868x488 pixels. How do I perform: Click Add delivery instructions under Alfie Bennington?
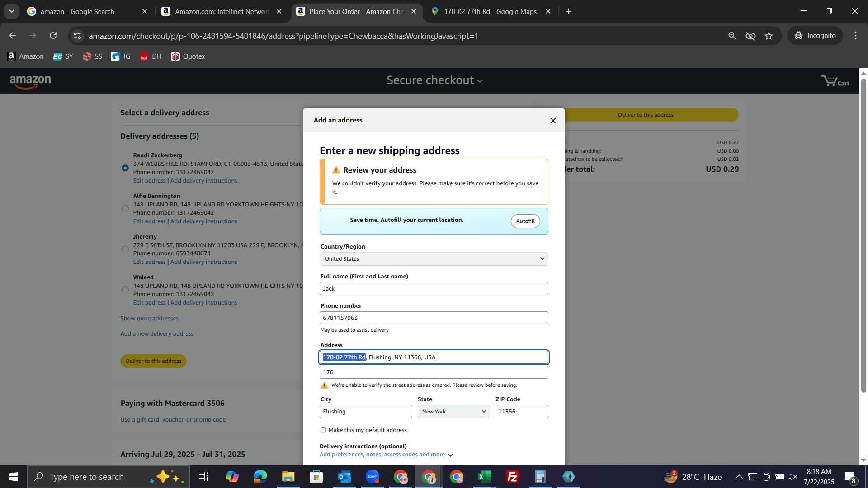pos(203,221)
